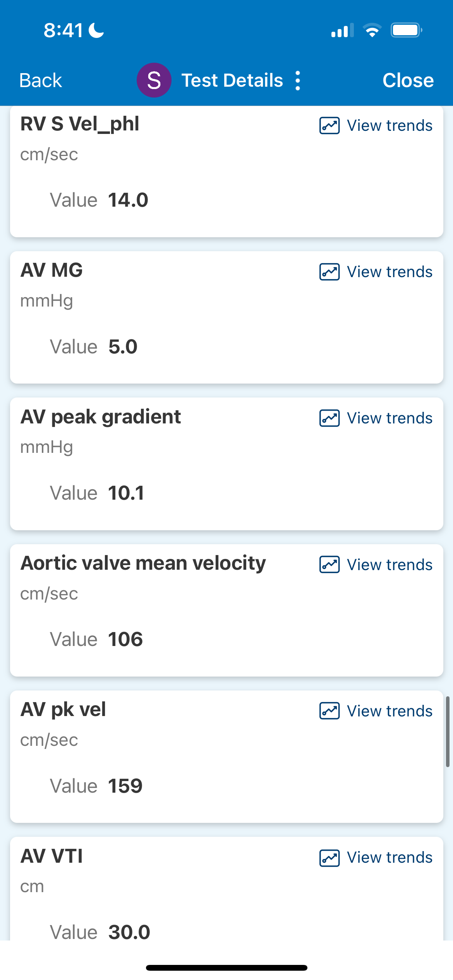Screen dimensions: 453x980
Task: Tap the Wi-Fi status icon
Action: click(x=372, y=30)
